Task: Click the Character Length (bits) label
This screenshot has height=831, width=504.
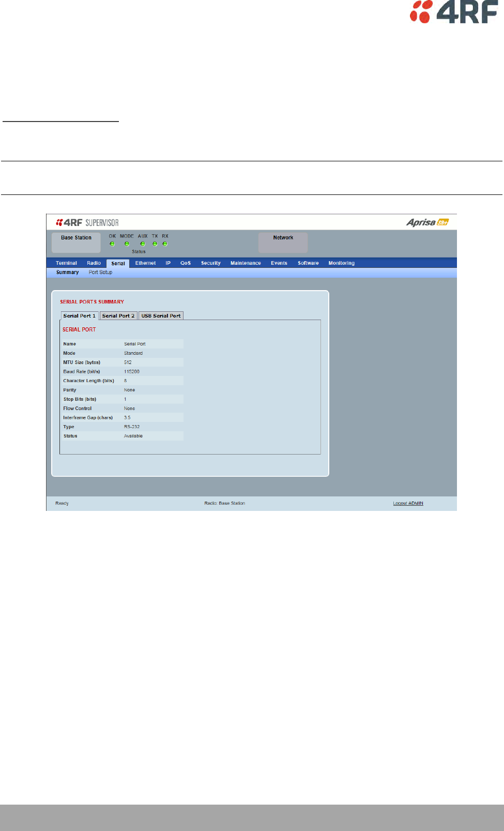Action: pos(88,381)
